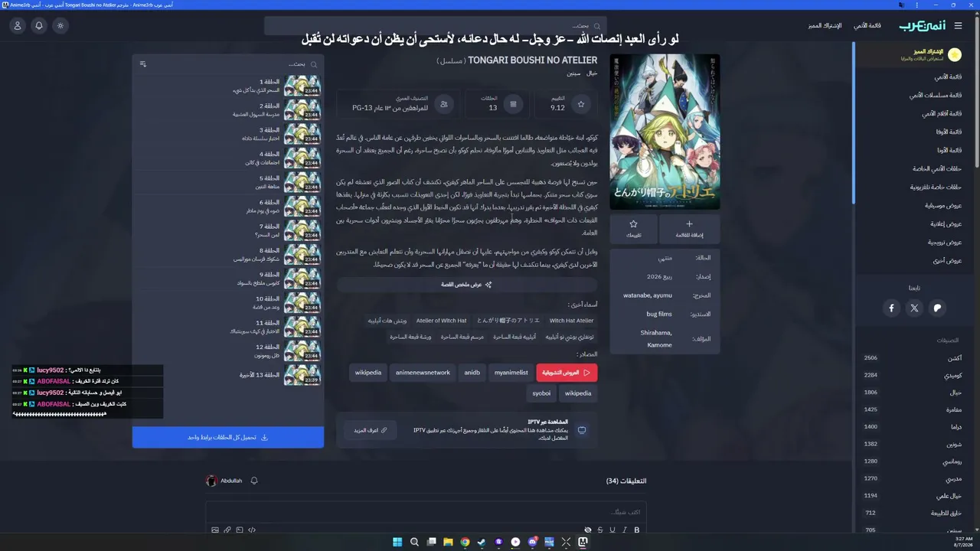Click the Witch Hat Atelier alternate name tag

[x=571, y=321]
